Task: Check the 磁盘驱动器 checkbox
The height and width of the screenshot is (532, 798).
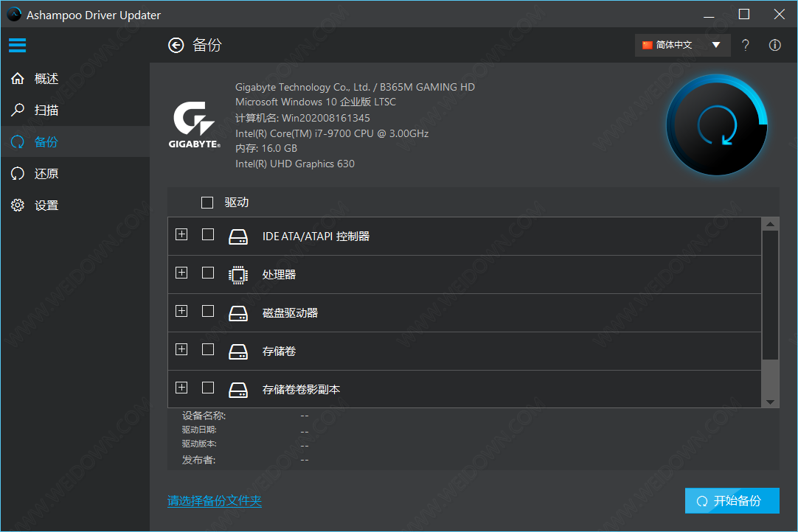Action: coord(208,311)
